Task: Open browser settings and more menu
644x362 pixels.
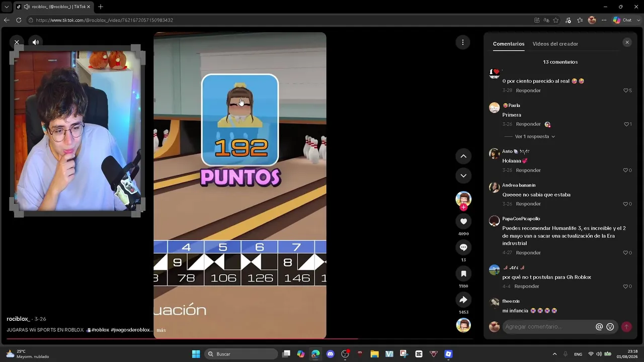Action: pos(604,20)
